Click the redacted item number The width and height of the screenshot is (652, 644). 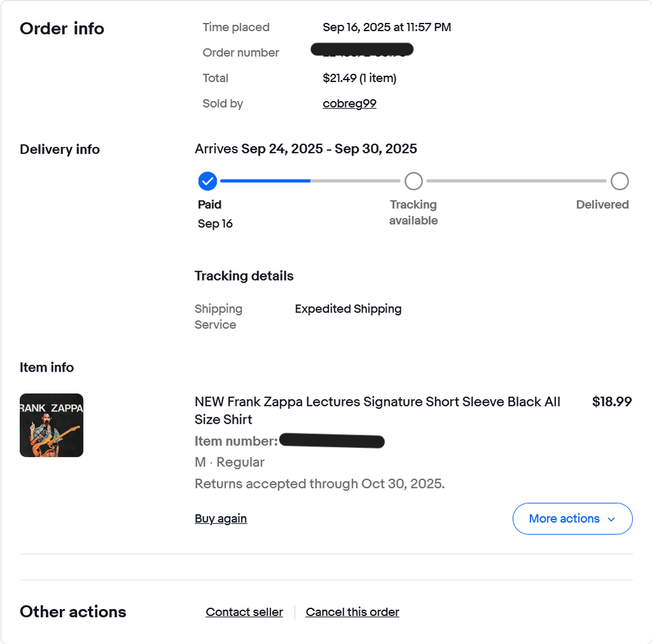(x=332, y=441)
